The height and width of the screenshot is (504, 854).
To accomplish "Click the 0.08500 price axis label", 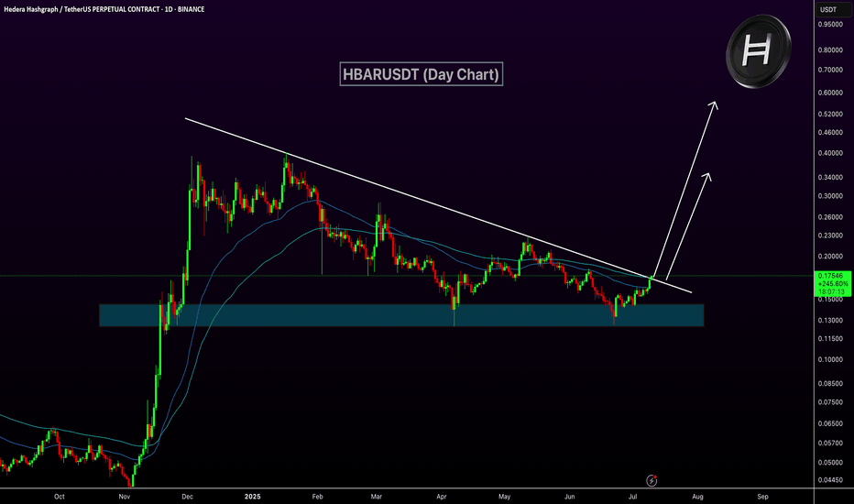I will click(829, 384).
